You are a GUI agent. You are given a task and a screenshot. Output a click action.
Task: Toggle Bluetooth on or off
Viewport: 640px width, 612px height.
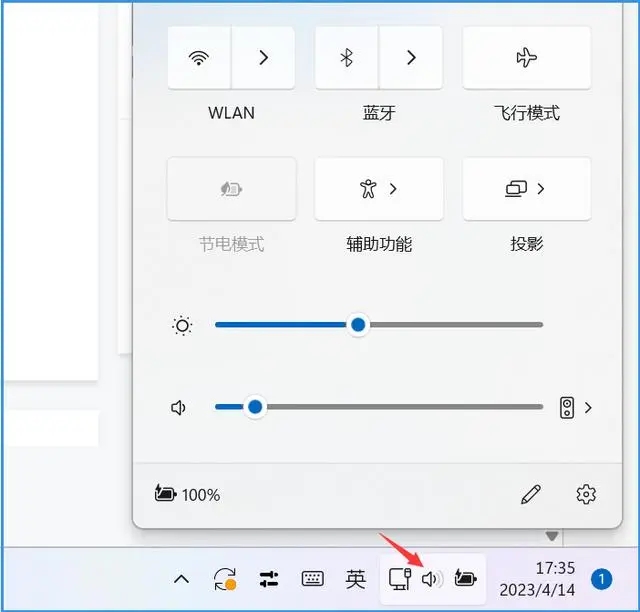click(x=347, y=58)
